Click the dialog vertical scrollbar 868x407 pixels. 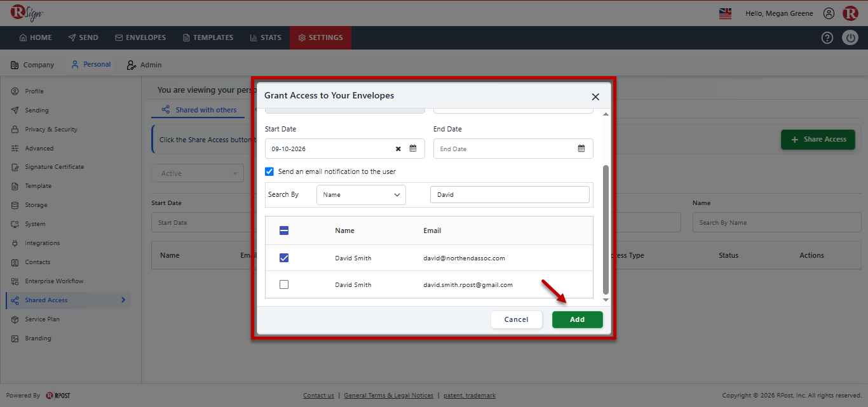606,229
